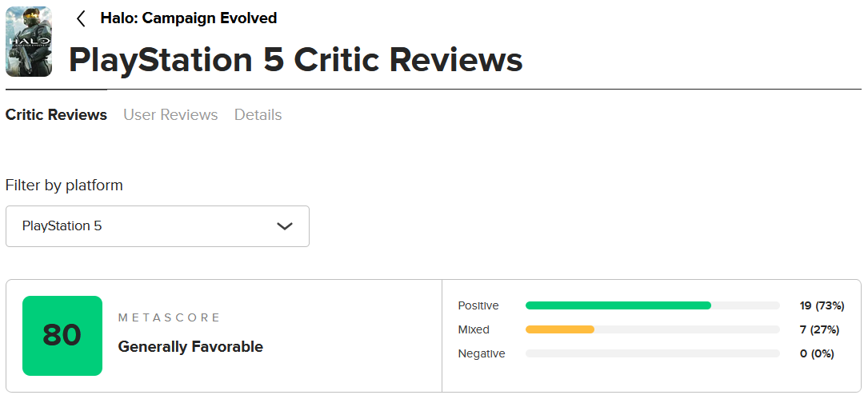Expand the PlayStation 5 platform dropdown

(158, 226)
